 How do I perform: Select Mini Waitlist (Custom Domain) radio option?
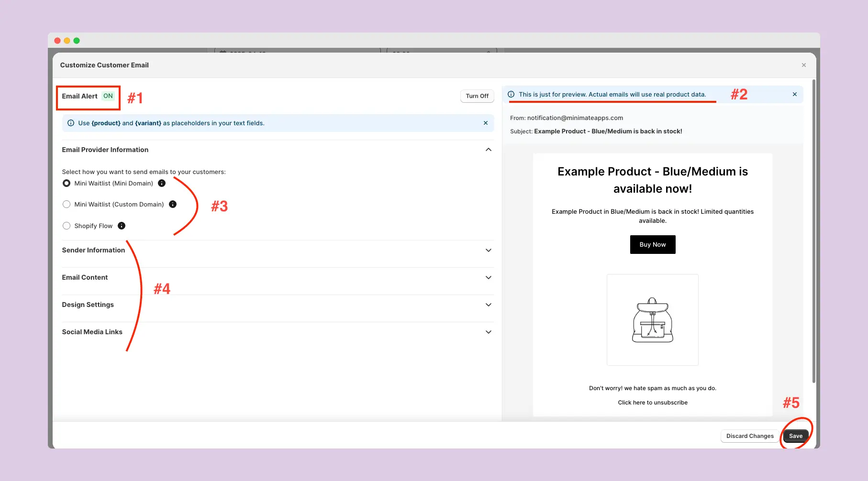click(67, 204)
